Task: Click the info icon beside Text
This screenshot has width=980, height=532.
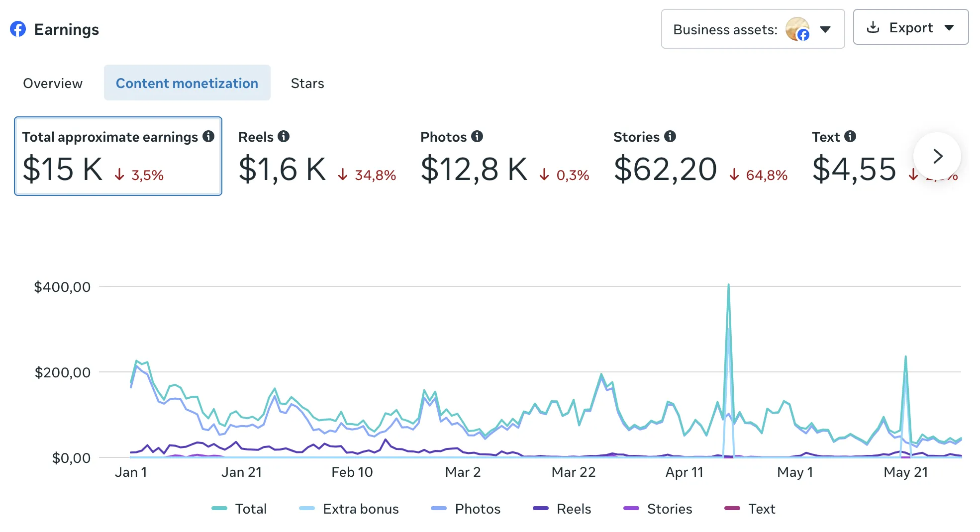Action: click(850, 136)
